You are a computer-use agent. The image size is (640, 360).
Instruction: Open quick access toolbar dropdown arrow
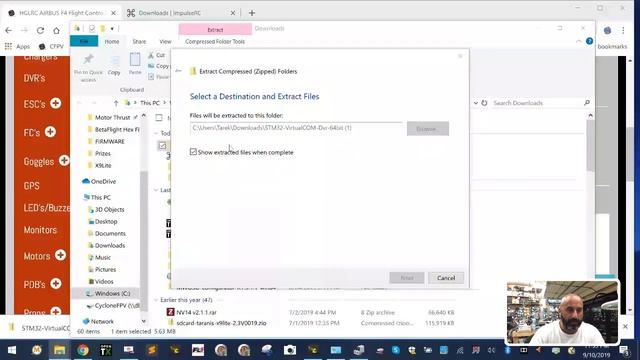tap(112, 29)
